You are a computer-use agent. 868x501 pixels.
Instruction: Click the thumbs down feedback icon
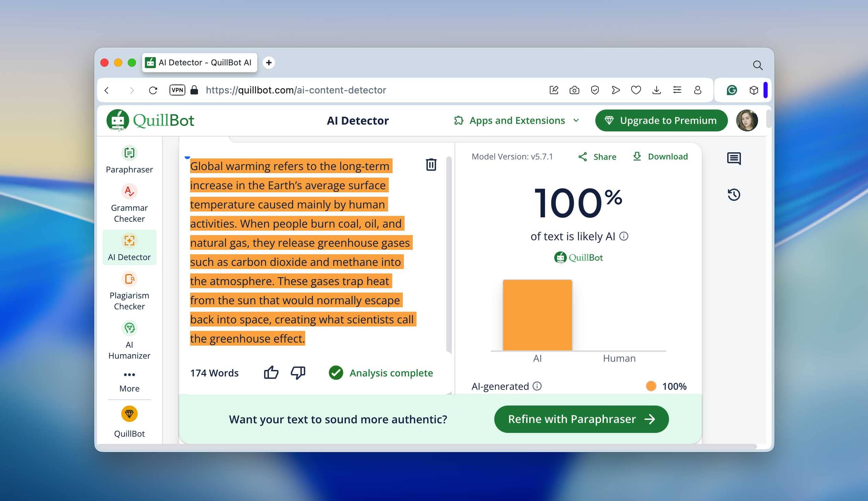coord(298,373)
